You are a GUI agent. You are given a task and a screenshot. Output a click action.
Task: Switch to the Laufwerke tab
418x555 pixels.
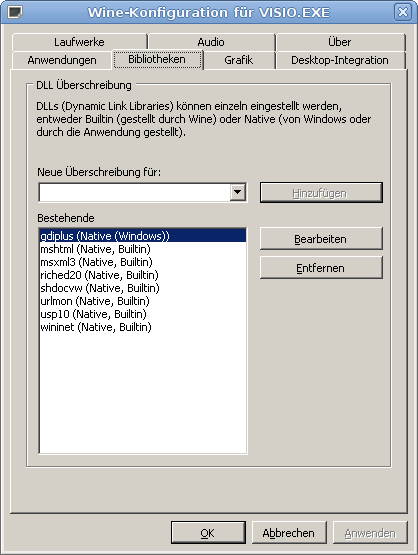click(79, 42)
